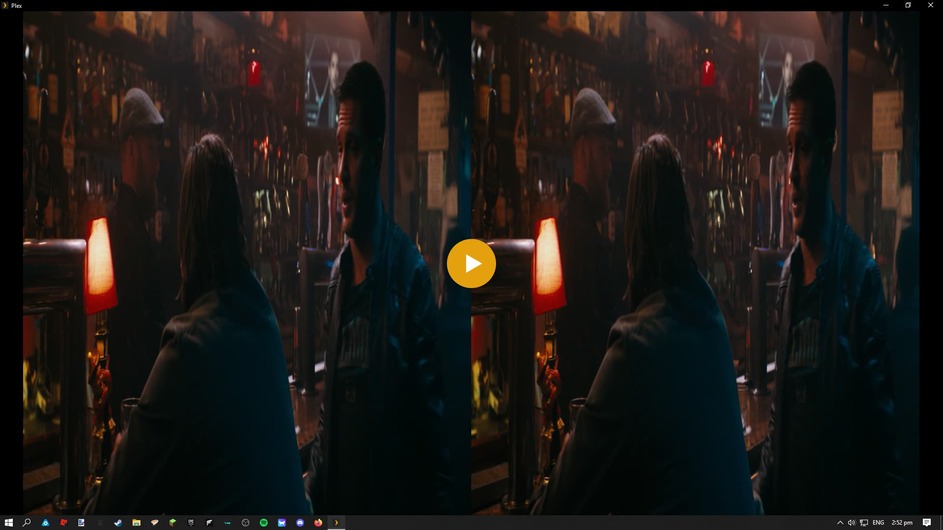Screen dimensions: 943x530
Task: Open the document editor icon in taskbar
Action: (x=81, y=523)
